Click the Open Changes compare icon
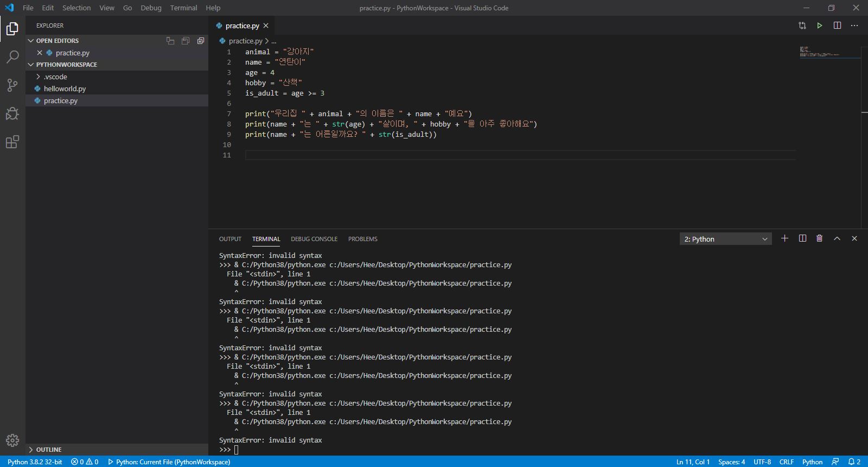 (x=802, y=26)
